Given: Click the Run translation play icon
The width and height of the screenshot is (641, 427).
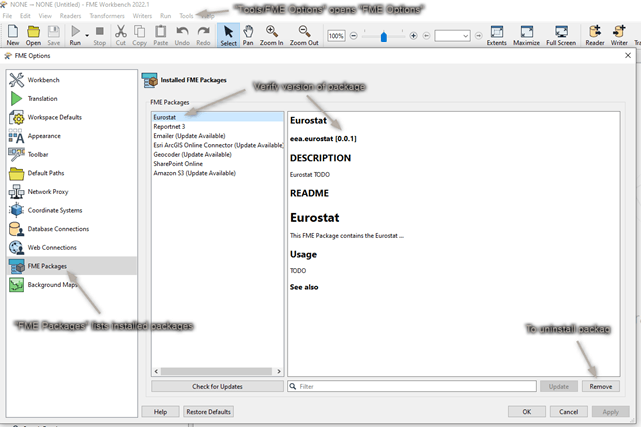Looking at the screenshot, I should (x=73, y=34).
